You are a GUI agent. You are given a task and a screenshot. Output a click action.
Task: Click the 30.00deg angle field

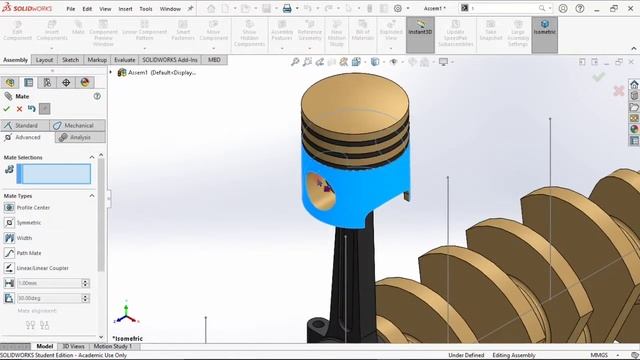click(49, 298)
